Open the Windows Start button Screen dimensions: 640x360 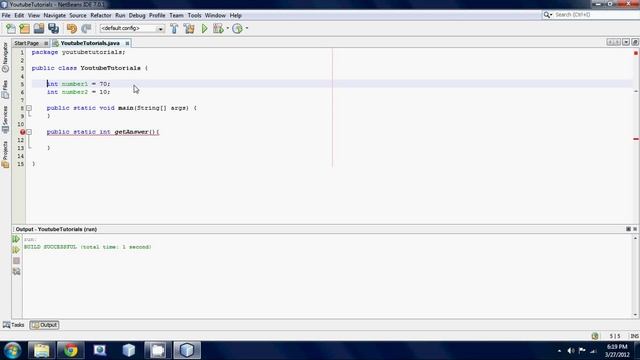point(13,351)
